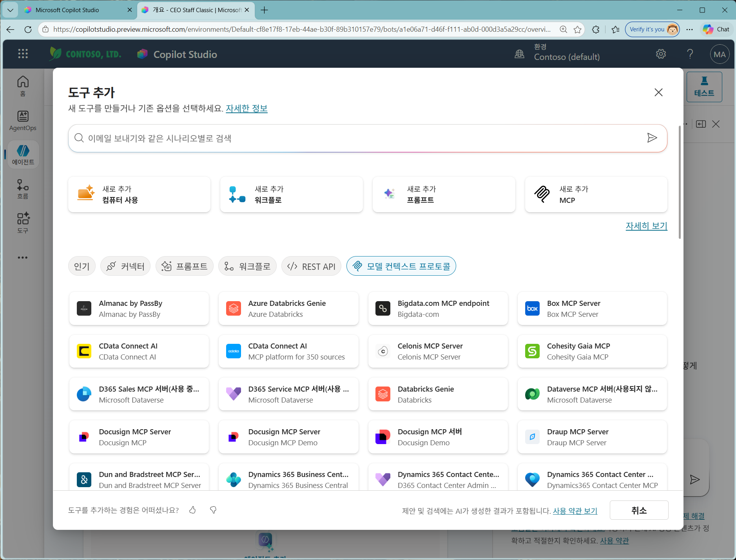Close the 도구 추가 dialog

tap(658, 92)
